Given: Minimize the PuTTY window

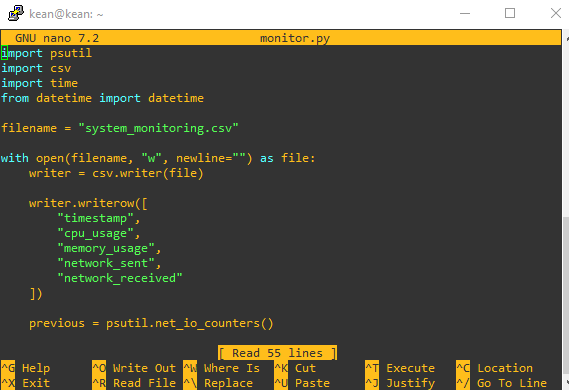Looking at the screenshot, I should (x=465, y=13).
